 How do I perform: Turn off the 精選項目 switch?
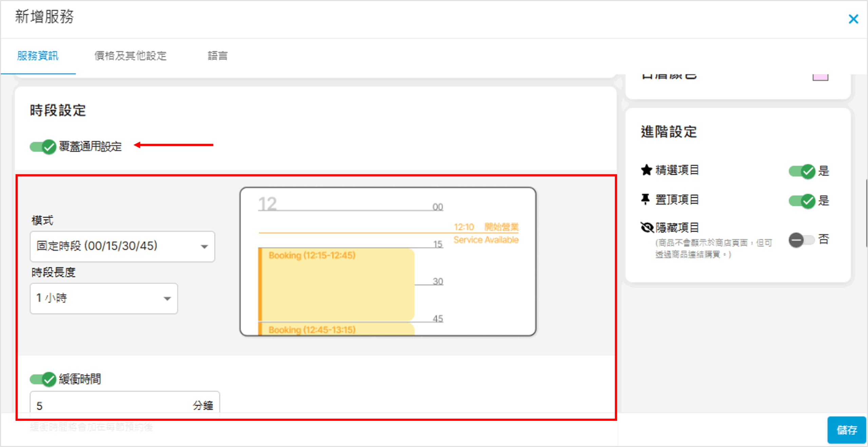[802, 171]
